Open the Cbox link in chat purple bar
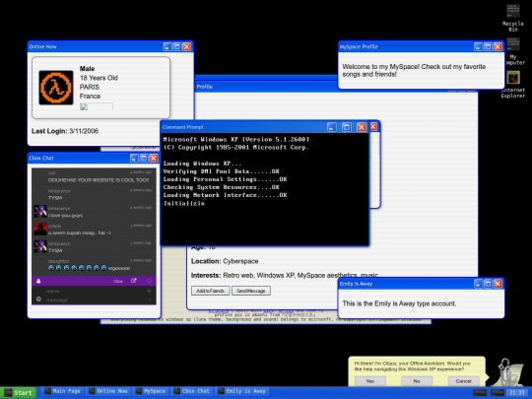Viewport: 532px width, 399px height. coord(118,281)
